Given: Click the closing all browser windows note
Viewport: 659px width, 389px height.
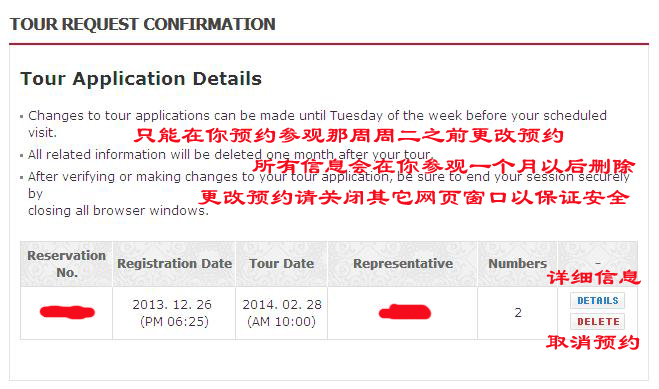Looking at the screenshot, I should pos(328,193).
